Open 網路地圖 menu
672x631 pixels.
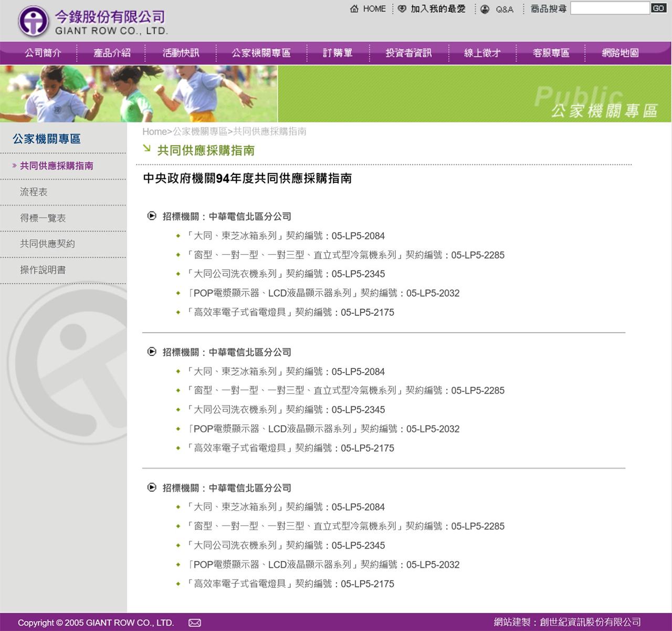point(620,53)
